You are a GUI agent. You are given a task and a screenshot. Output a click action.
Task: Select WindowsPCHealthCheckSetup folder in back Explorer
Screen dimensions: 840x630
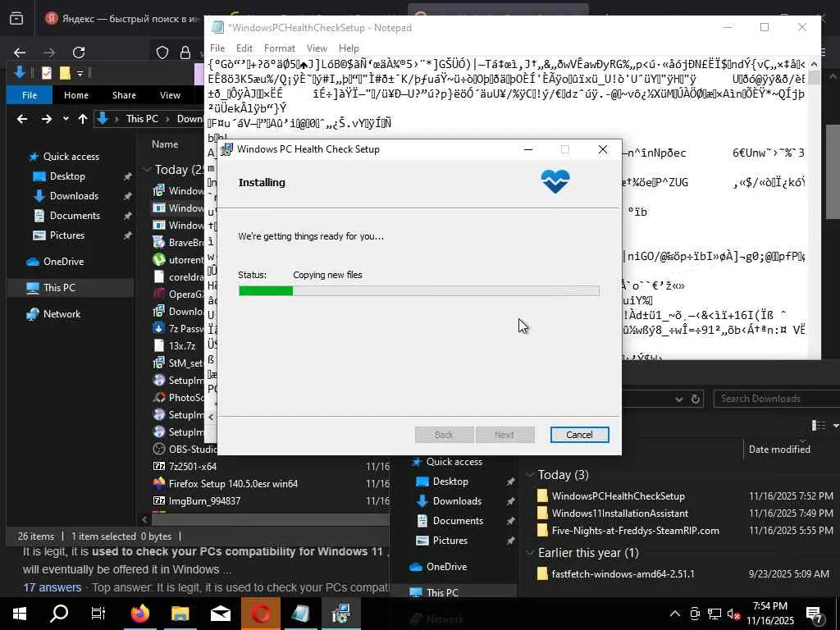click(618, 496)
